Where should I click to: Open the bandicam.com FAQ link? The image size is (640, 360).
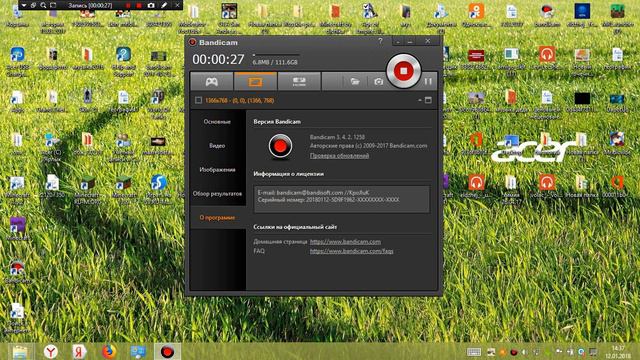click(351, 251)
